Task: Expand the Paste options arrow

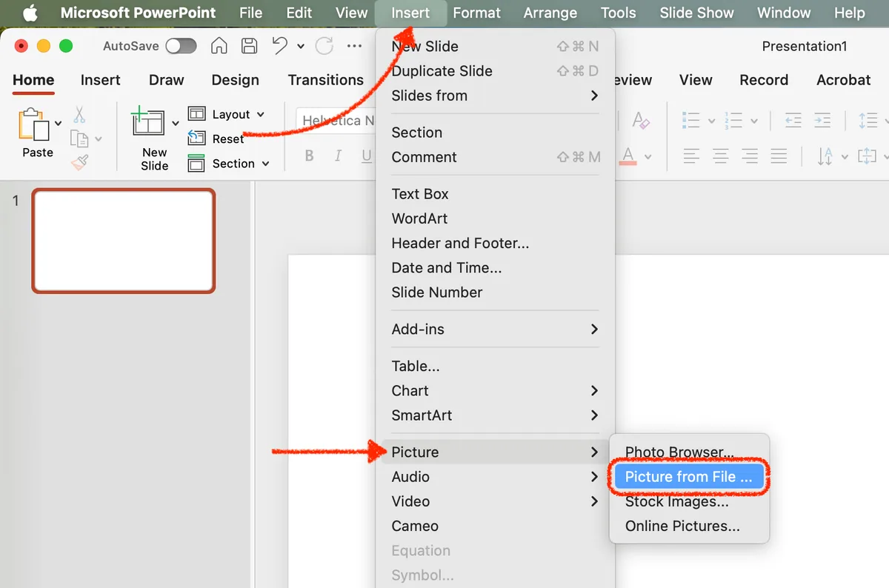Action: coord(59,123)
